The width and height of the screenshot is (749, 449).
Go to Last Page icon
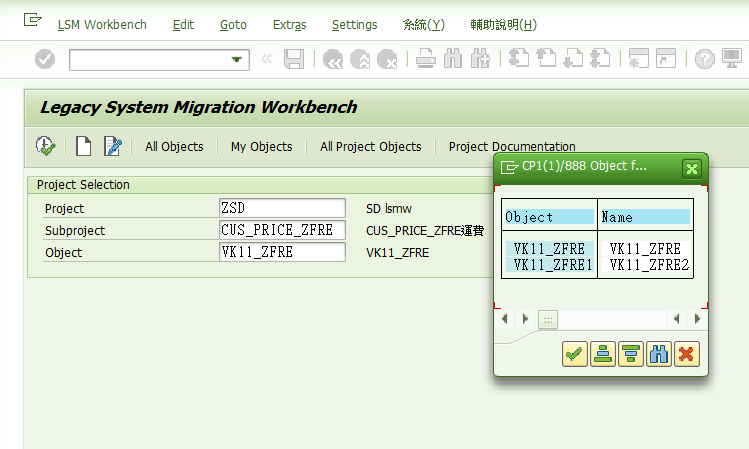coord(600,58)
